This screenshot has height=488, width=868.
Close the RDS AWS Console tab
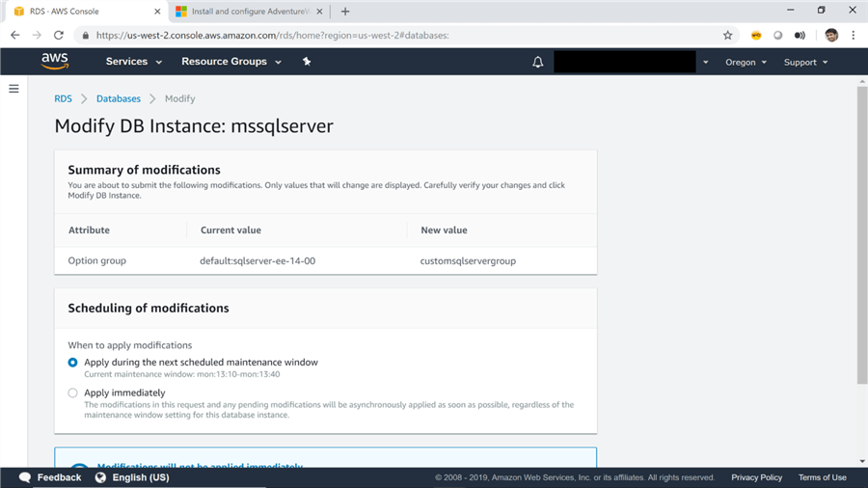pyautogui.click(x=157, y=11)
